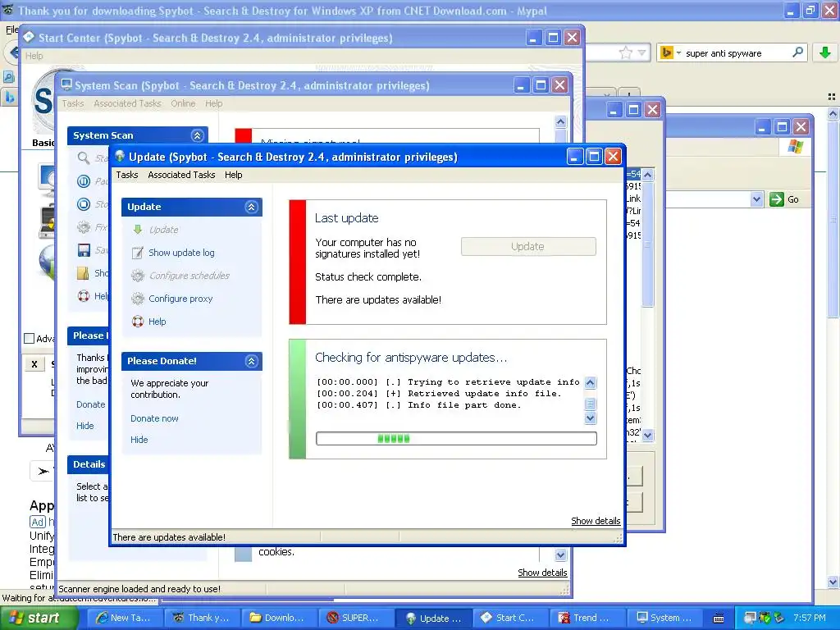Switch to New Ta... taskbar button
This screenshot has width=840, height=630.
[x=125, y=618]
